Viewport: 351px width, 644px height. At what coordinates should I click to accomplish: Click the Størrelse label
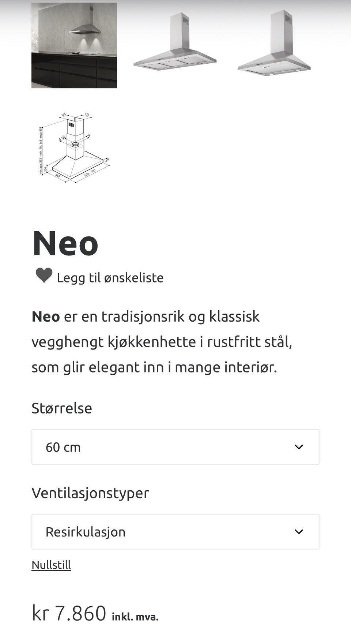62,408
